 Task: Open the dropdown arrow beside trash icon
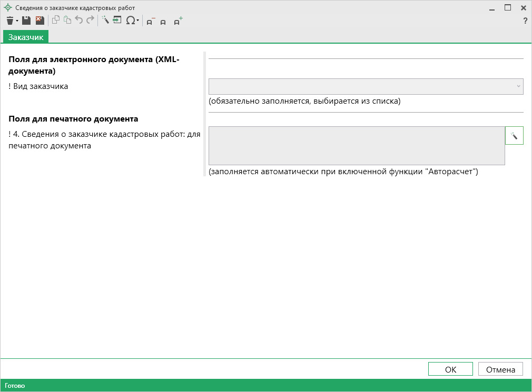pyautogui.click(x=17, y=21)
